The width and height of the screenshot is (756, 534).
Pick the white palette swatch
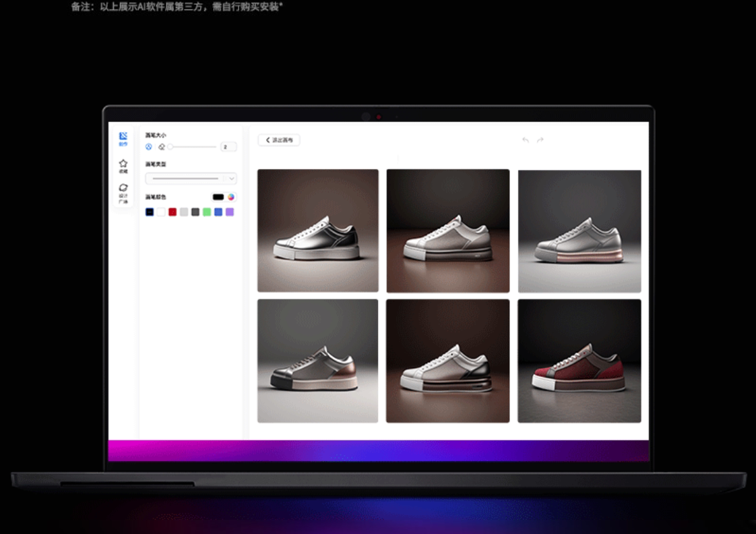point(161,212)
